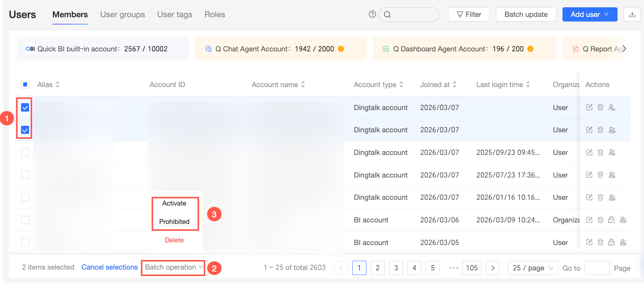The image size is (644, 283).
Task: Open the help question mark icon
Action: [x=372, y=14]
